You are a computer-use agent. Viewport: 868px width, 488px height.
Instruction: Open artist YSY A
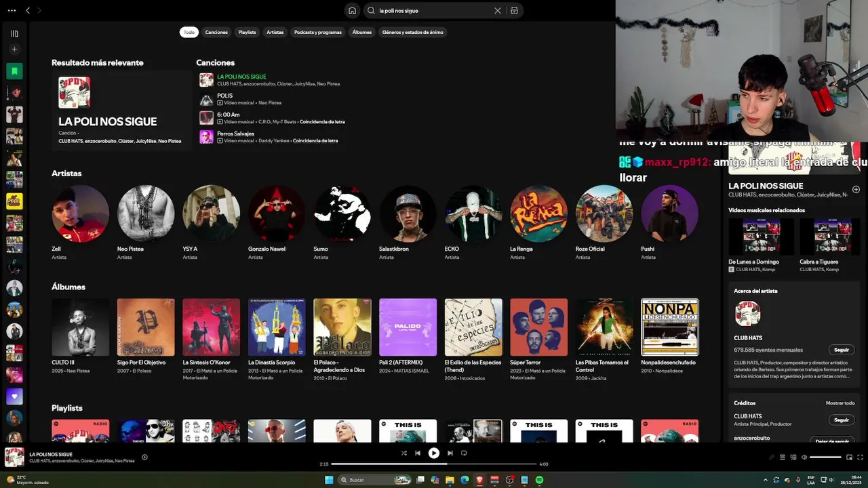pos(211,222)
